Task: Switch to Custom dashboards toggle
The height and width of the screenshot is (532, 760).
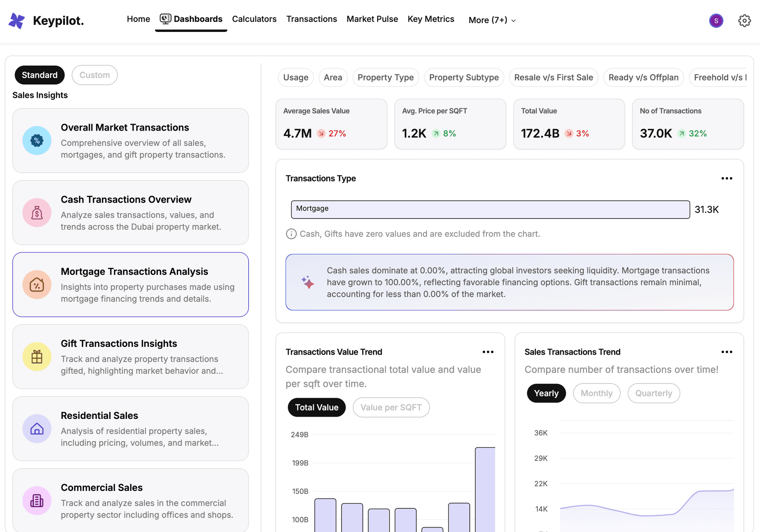Action: click(95, 75)
